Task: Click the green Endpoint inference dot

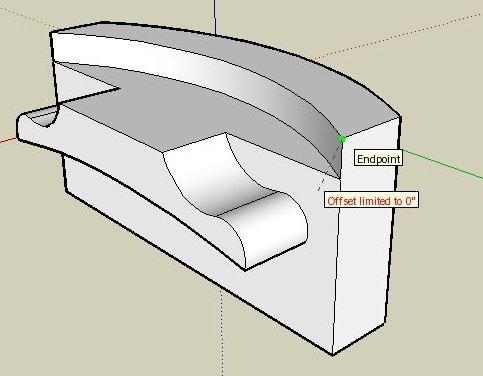Action: (342, 139)
